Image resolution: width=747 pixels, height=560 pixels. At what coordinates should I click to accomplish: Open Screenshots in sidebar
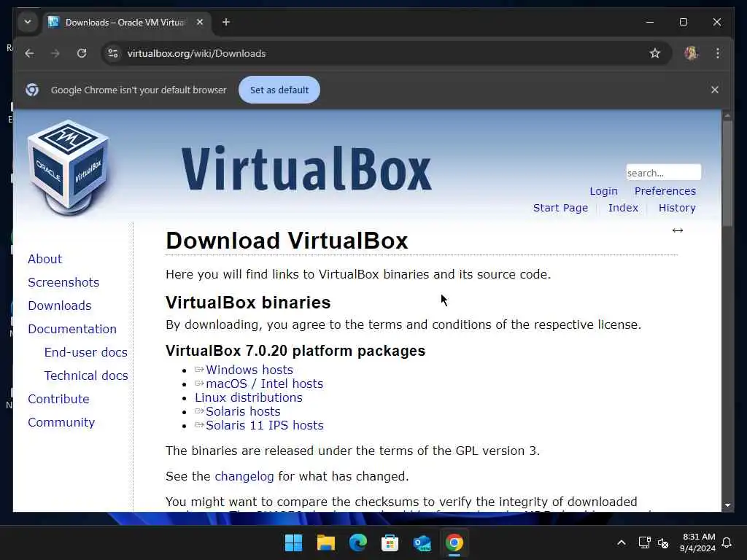[x=63, y=282]
